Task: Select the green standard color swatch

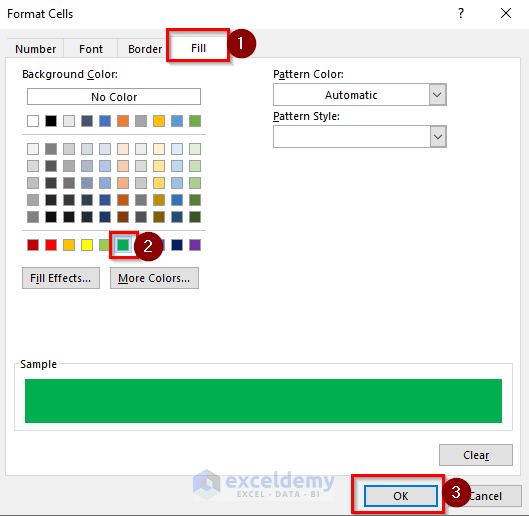Action: (x=123, y=245)
